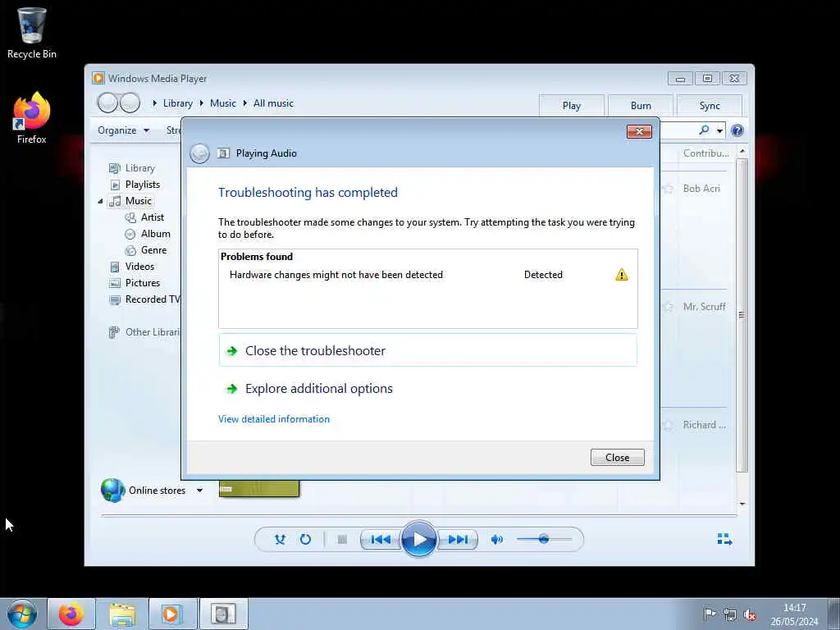Switch to Now Playing view
This screenshot has width=840, height=630.
coord(724,539)
